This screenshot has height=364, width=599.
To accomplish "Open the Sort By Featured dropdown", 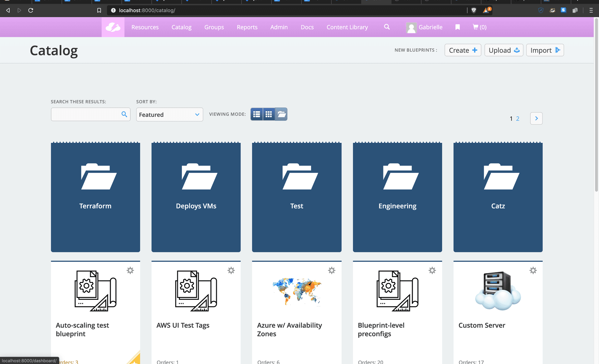I will coord(169,115).
